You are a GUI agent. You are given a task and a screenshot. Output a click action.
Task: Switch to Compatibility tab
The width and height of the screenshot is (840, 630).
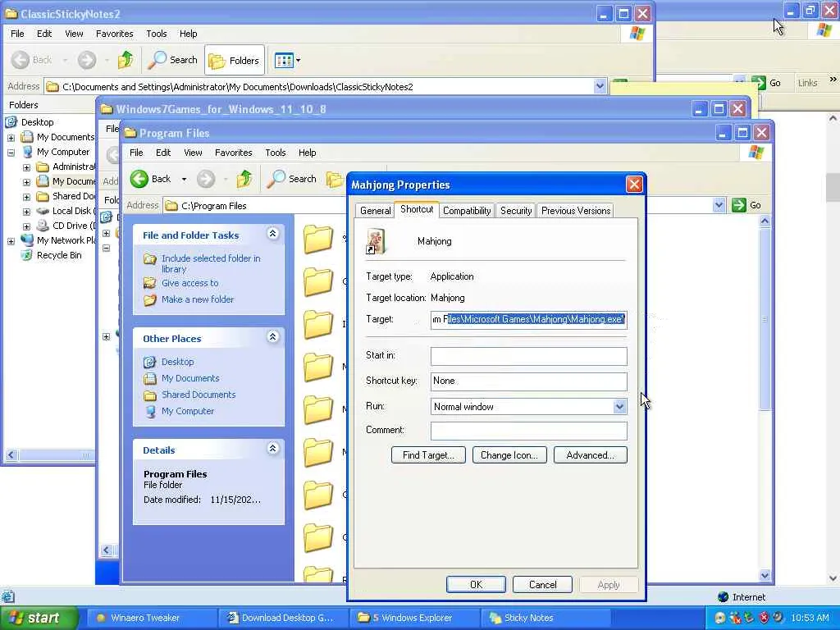[x=467, y=211]
